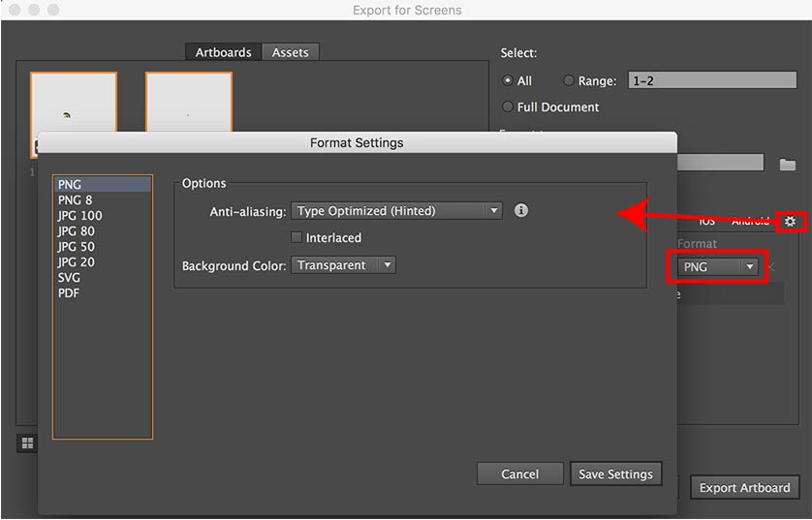Select JPG 100 in the format list
This screenshot has height=520, width=812.
coord(79,215)
